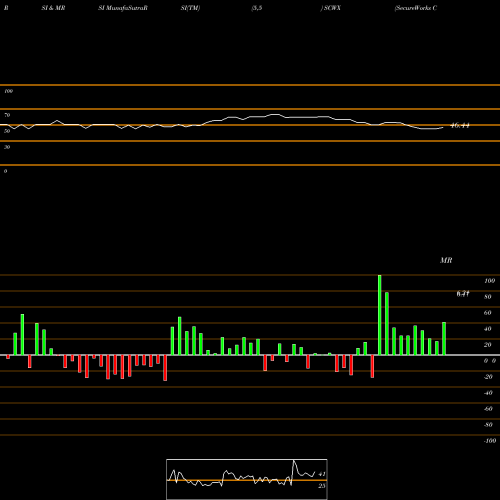Click the '-80' label on the MR axis
Image resolution: width=500 pixels, height=500 pixels.
(488, 425)
